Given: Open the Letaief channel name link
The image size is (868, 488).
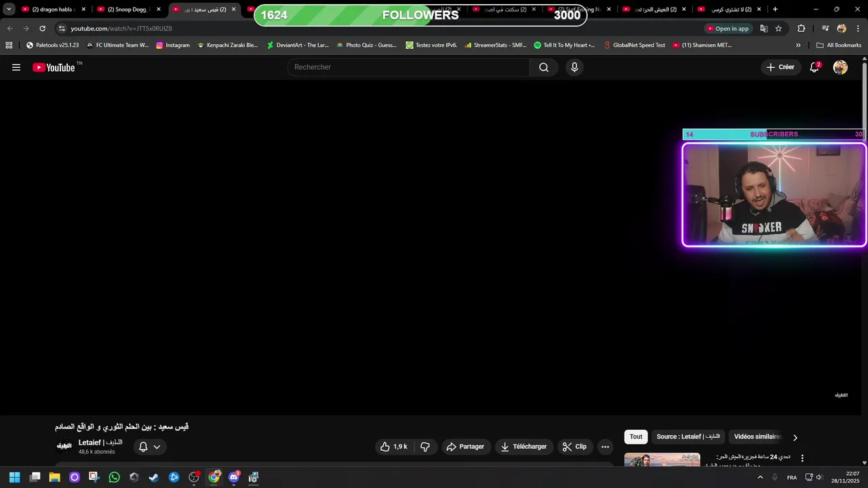Looking at the screenshot, I should [100, 443].
